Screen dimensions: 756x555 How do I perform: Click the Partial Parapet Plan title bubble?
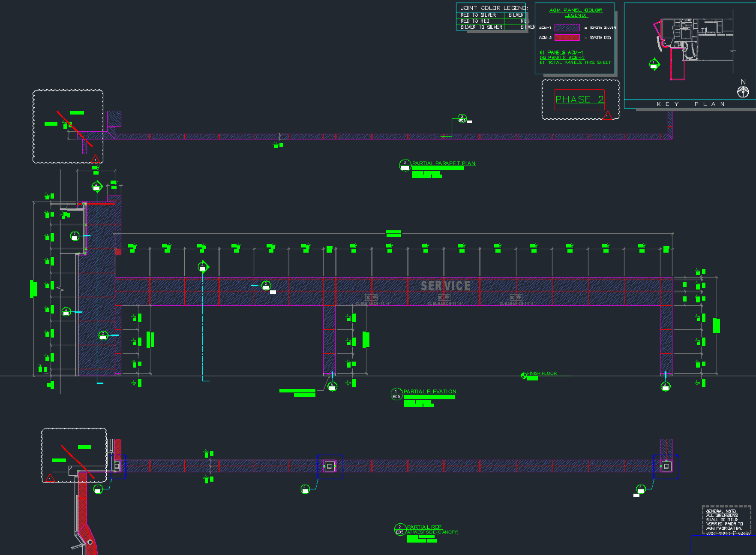tap(405, 165)
